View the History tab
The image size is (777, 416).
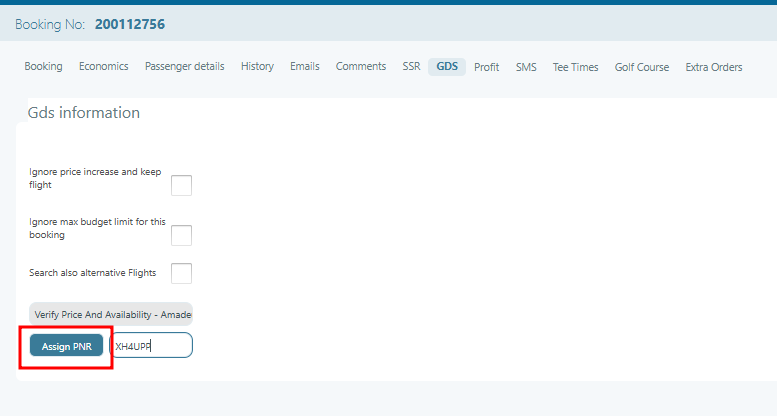click(257, 67)
